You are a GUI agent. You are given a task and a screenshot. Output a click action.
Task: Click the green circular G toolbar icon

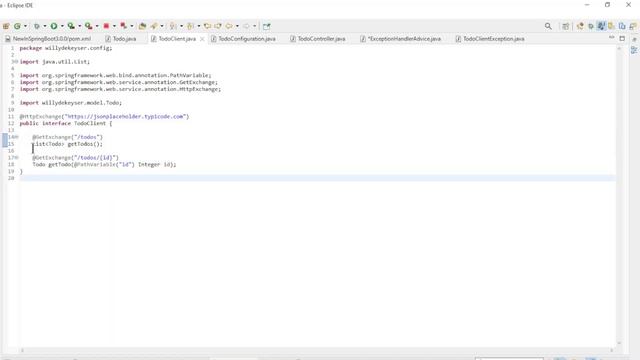pos(17,26)
